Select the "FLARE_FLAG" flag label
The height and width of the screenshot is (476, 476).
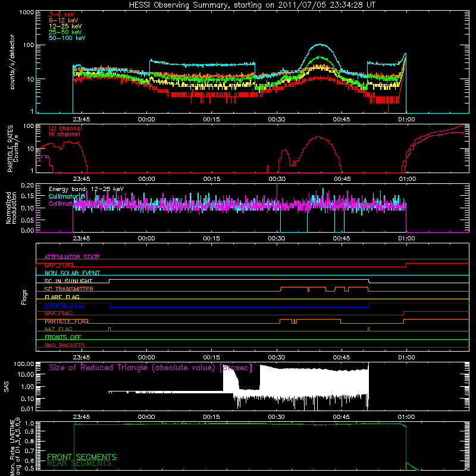tap(62, 297)
